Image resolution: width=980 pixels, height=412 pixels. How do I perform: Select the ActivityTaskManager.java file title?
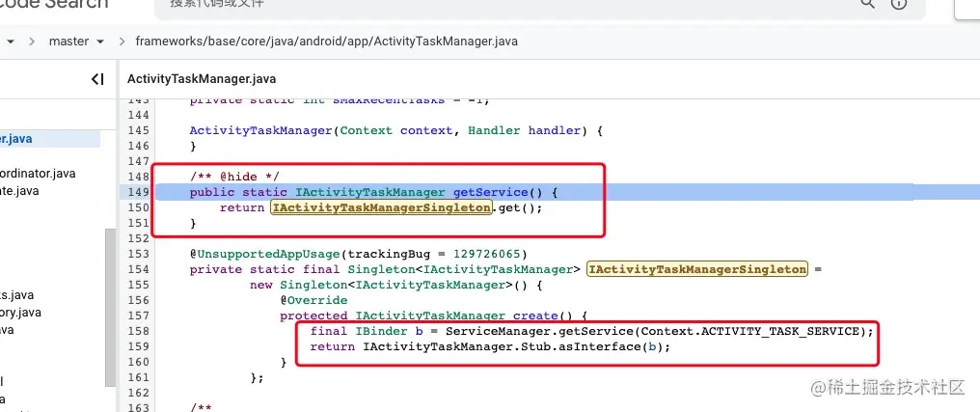click(x=202, y=79)
